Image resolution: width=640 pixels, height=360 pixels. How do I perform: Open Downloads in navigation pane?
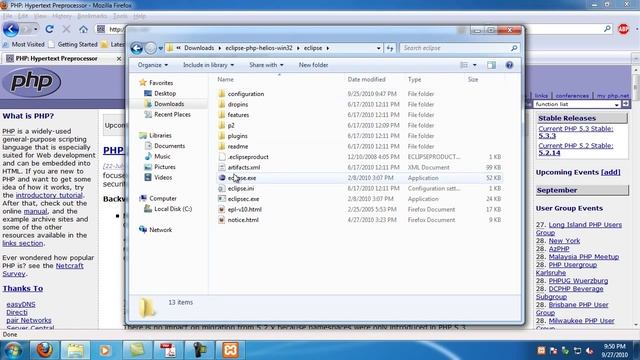[169, 104]
